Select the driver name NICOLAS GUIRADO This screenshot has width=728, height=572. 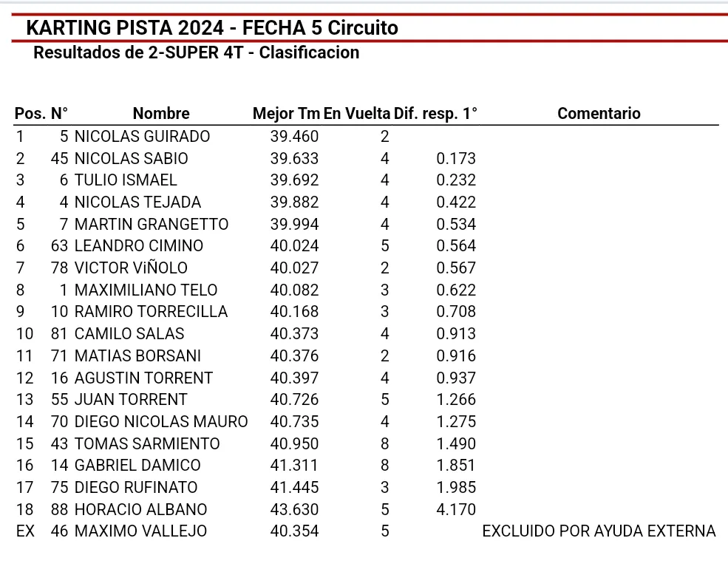[142, 137]
